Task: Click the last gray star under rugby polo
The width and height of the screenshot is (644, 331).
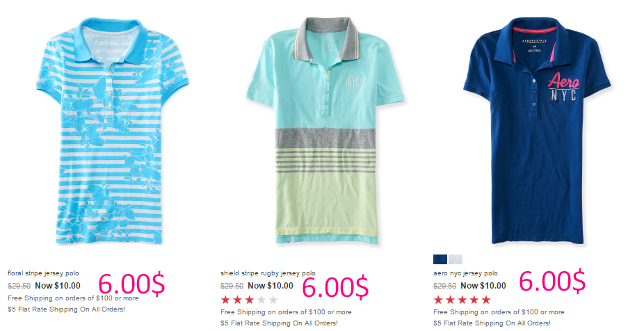Action: point(273,300)
